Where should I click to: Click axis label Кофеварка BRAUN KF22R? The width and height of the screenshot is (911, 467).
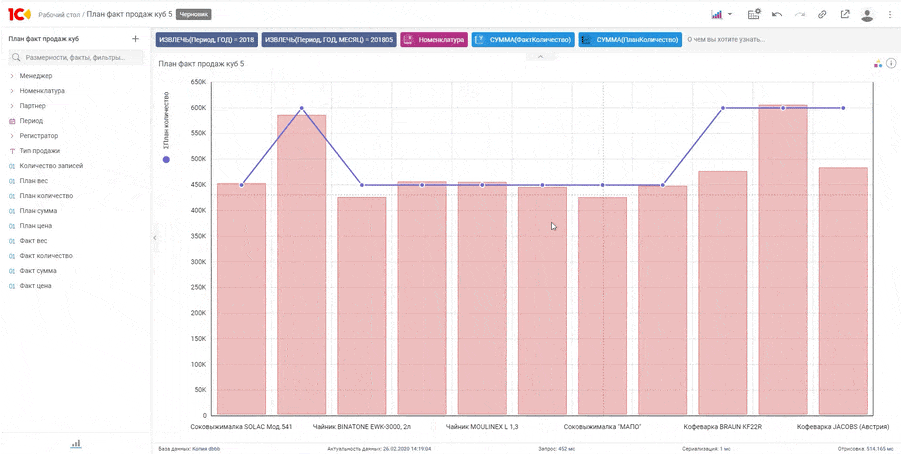point(723,427)
